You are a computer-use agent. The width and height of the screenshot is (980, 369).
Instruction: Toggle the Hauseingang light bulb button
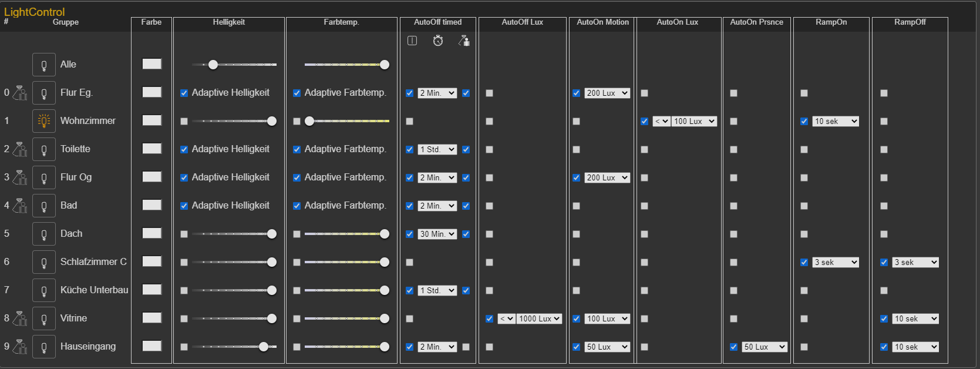[44, 347]
